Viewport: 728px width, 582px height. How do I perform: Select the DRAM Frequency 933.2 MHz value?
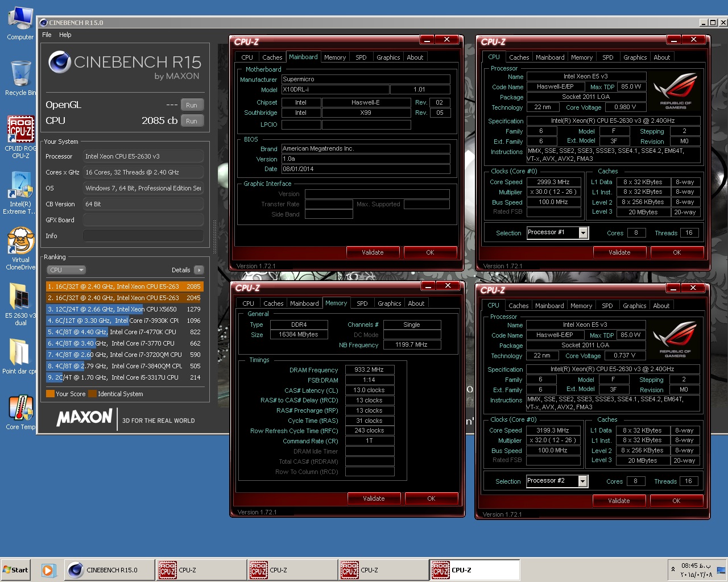(x=370, y=369)
